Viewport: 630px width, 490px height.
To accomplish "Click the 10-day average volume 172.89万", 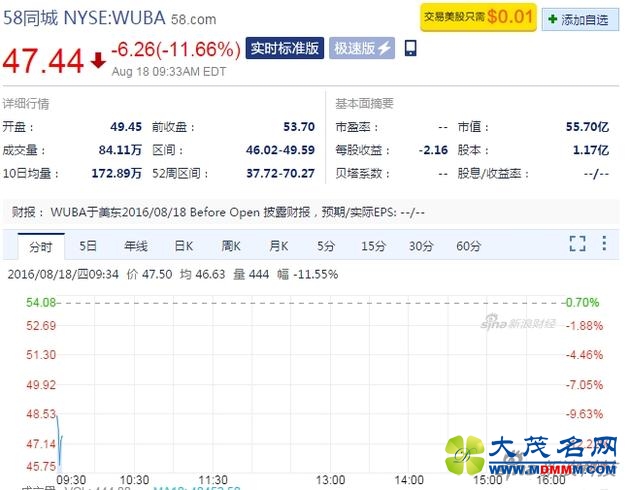I will point(117,174).
